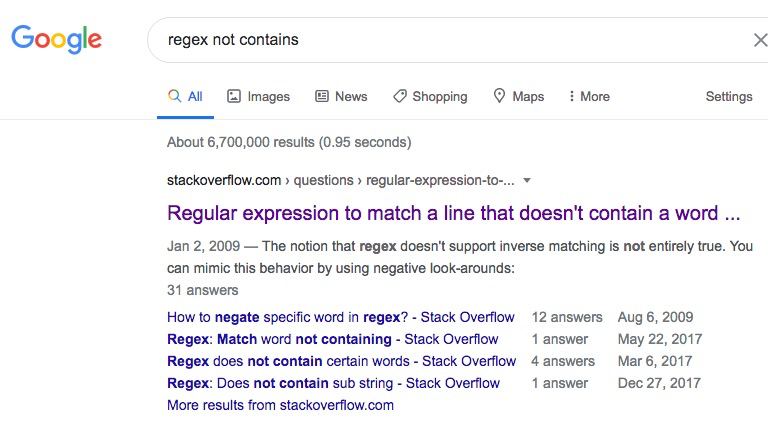Click the pin icon beside Maps
This screenshot has height=432, width=768.
coord(499,96)
